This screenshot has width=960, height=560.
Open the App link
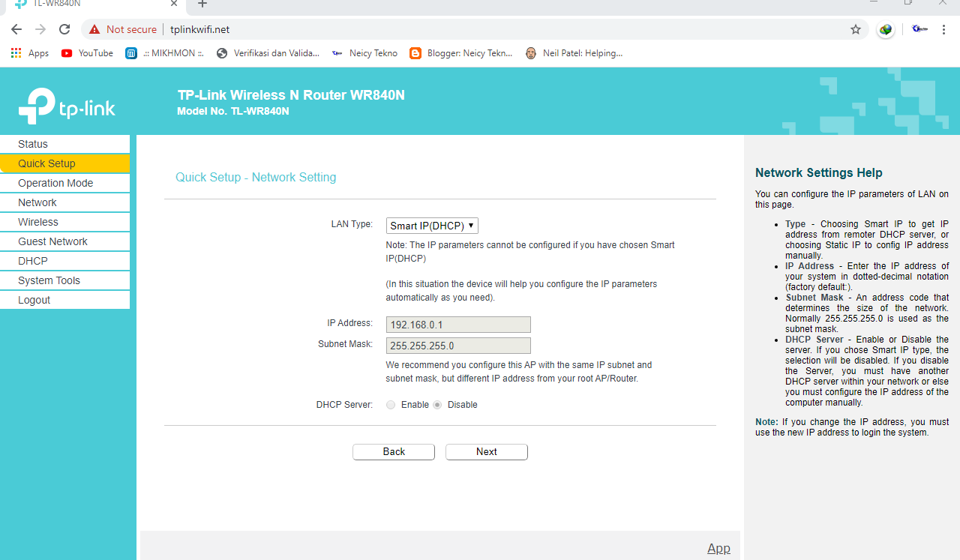(x=718, y=548)
